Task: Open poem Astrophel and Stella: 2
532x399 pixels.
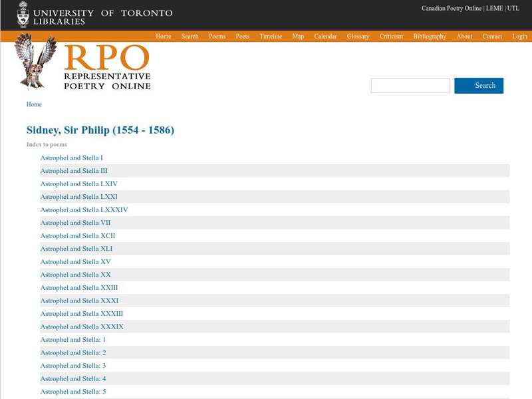Action: pyautogui.click(x=73, y=352)
